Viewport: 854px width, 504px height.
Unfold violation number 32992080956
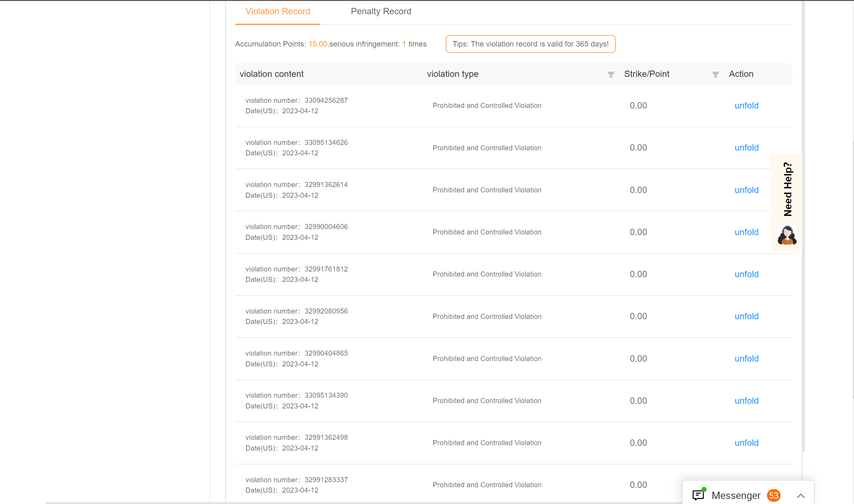[x=746, y=316]
